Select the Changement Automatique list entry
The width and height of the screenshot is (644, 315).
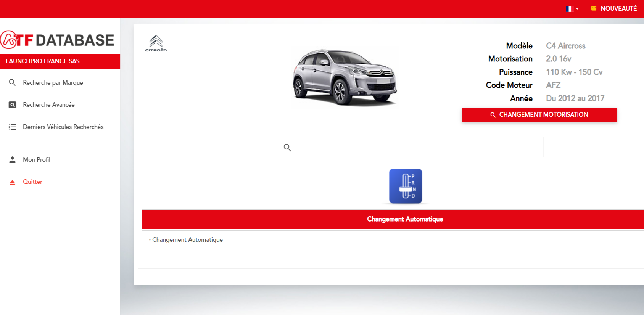pyautogui.click(x=187, y=239)
